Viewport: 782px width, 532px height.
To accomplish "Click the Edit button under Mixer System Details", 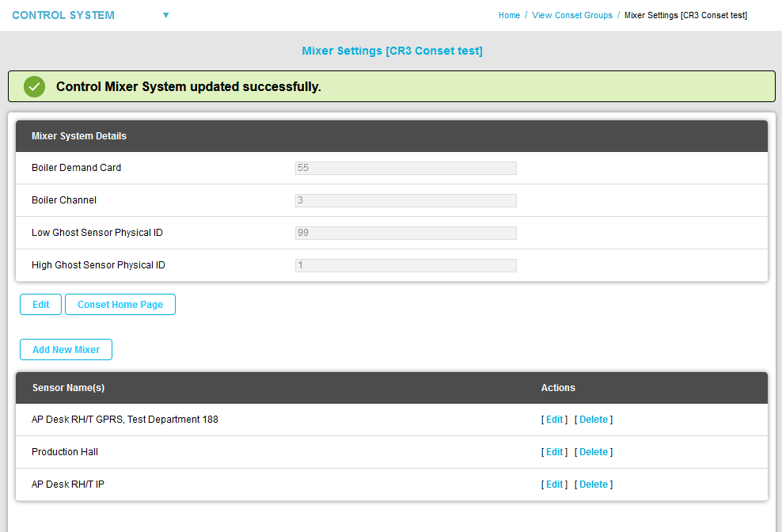I will click(x=40, y=305).
